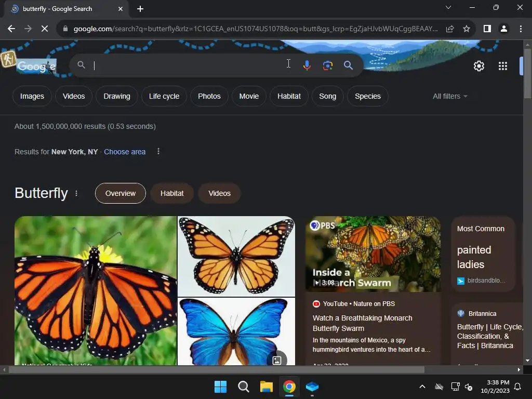Screen dimensions: 532x399
Task: Choose the Habitat chip in top filter row
Action: tap(289, 96)
